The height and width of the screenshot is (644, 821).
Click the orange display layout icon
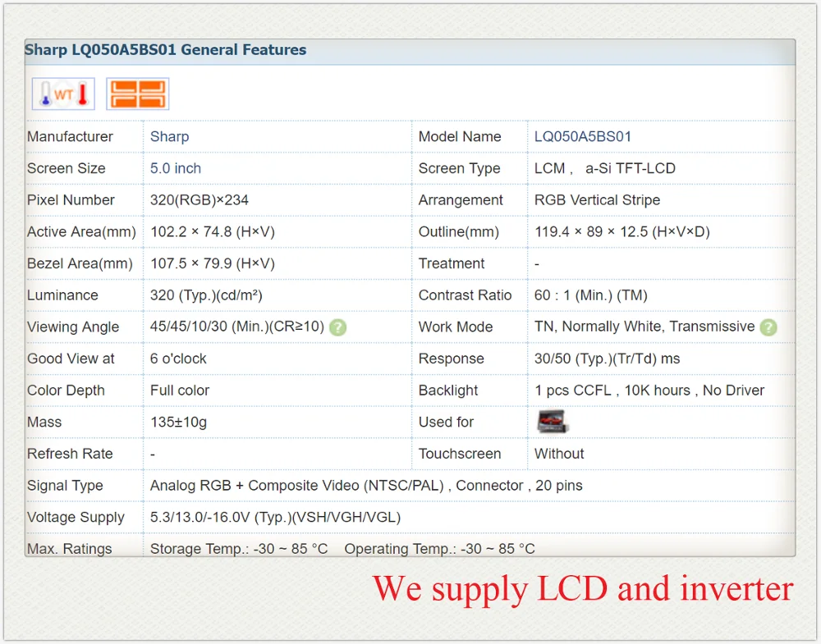click(138, 94)
